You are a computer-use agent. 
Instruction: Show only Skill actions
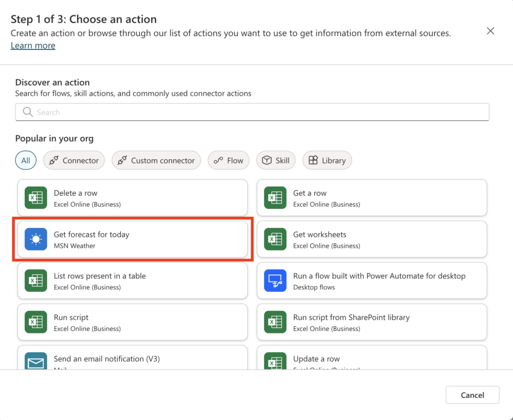(x=276, y=161)
